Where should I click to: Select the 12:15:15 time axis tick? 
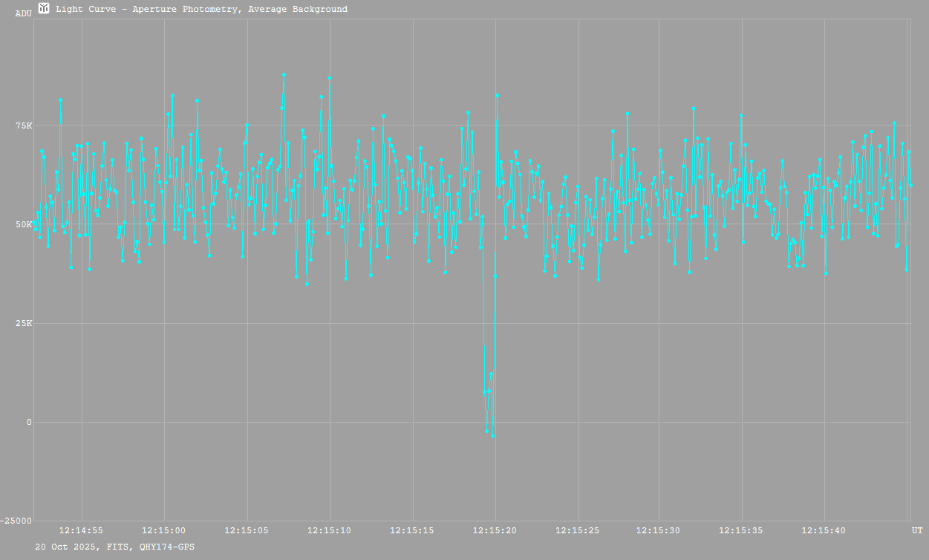412,530
